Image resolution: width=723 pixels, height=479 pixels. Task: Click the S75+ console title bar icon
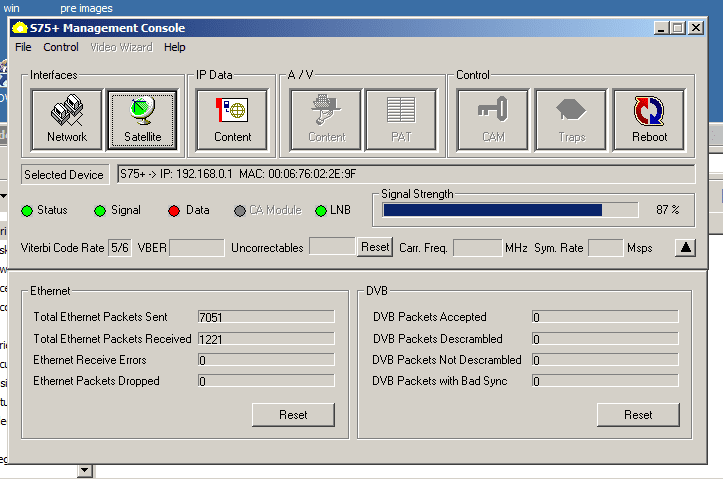coord(19,28)
